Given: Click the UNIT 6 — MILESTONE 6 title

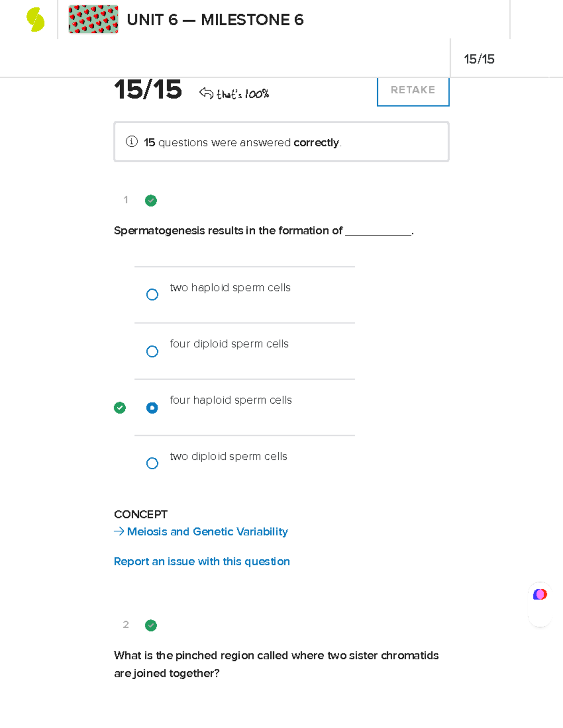Looking at the screenshot, I should [x=215, y=20].
